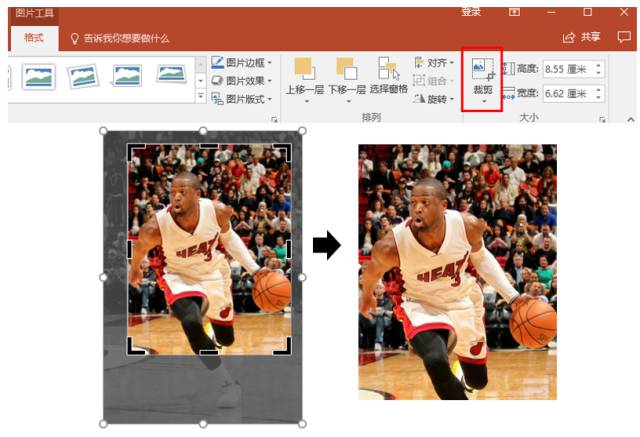
Task: Click bottom-right crop corner handle
Action: click(284, 347)
